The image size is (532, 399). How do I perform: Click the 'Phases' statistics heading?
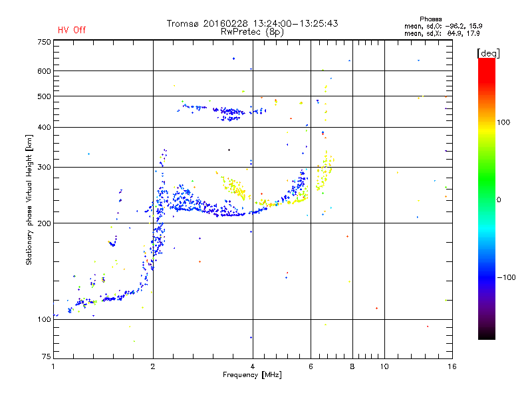[430, 19]
